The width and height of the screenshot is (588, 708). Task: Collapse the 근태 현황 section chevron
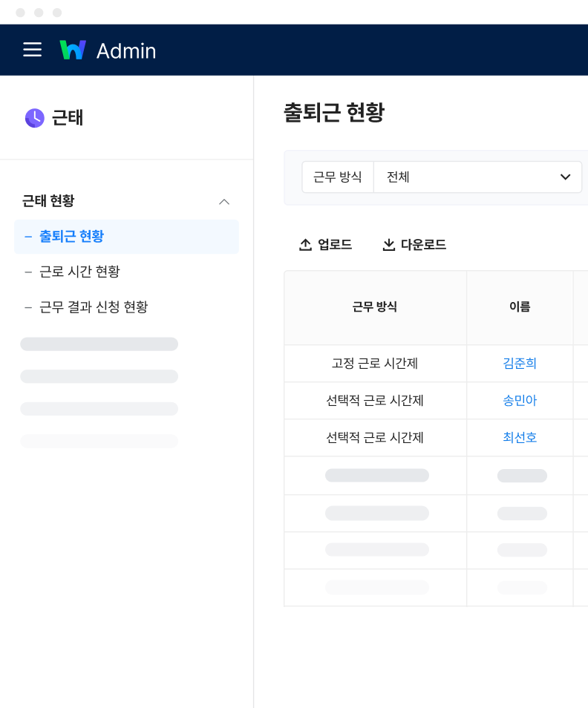point(224,202)
